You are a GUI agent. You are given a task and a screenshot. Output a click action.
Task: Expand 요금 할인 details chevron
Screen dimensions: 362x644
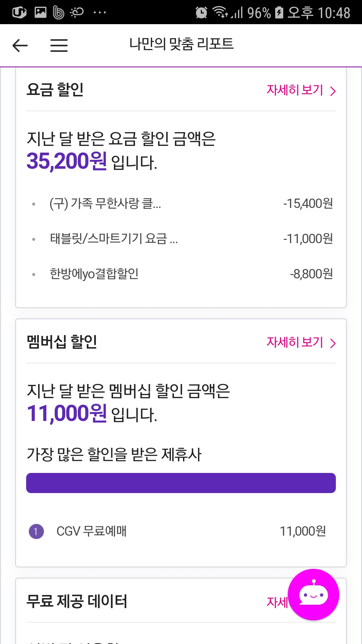click(333, 91)
